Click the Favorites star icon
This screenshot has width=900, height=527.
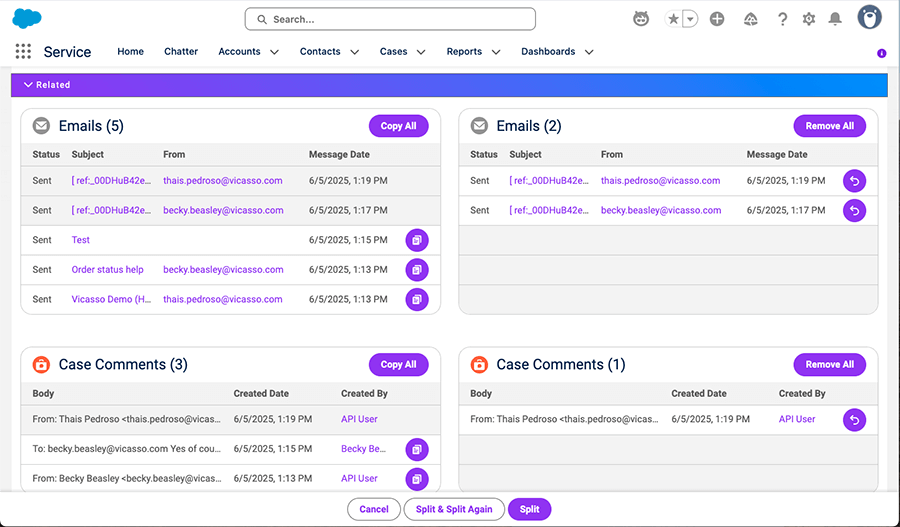click(x=674, y=19)
